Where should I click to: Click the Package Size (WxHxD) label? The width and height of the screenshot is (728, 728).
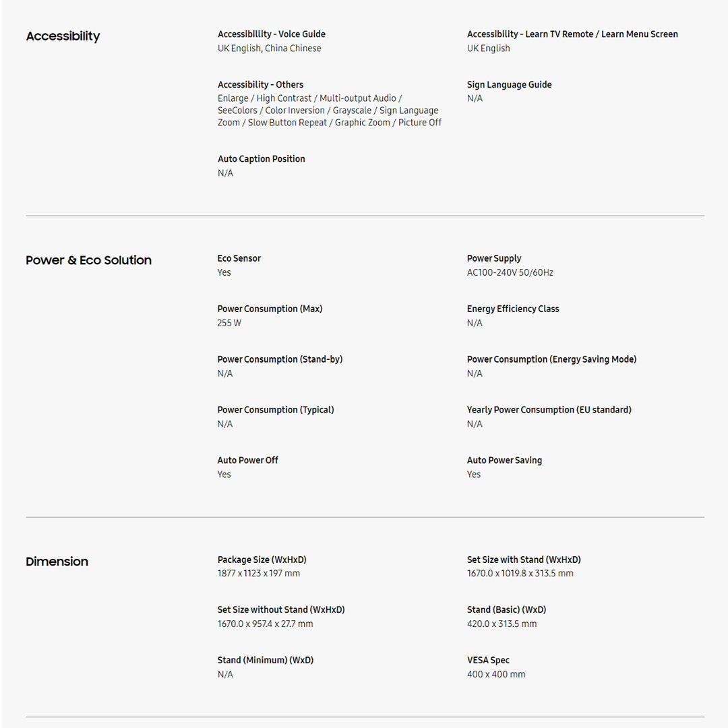click(262, 559)
